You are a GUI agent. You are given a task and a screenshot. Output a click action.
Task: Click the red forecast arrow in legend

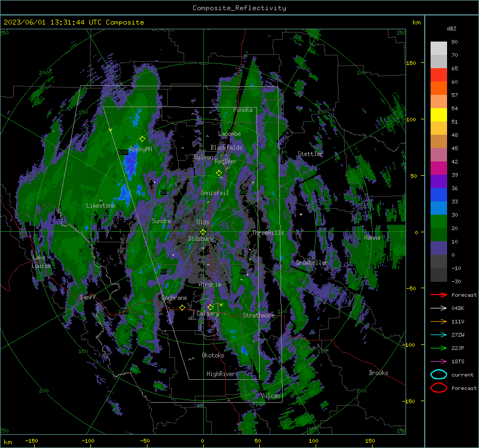point(439,295)
